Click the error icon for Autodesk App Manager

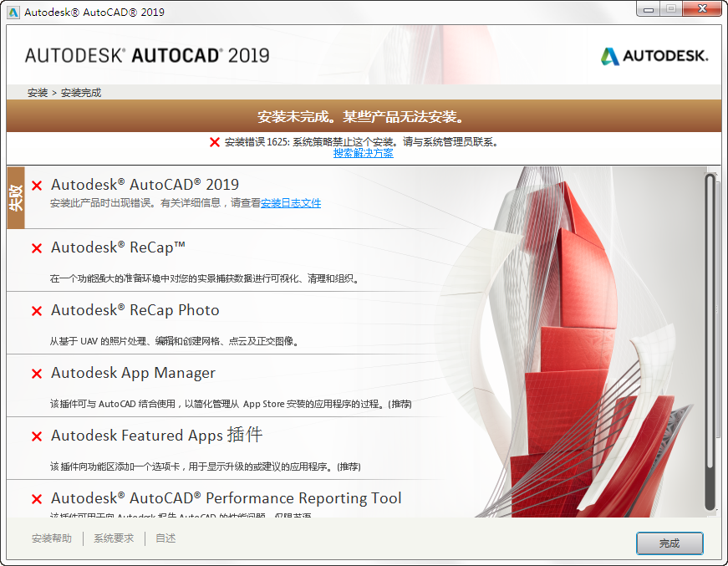pos(37,374)
